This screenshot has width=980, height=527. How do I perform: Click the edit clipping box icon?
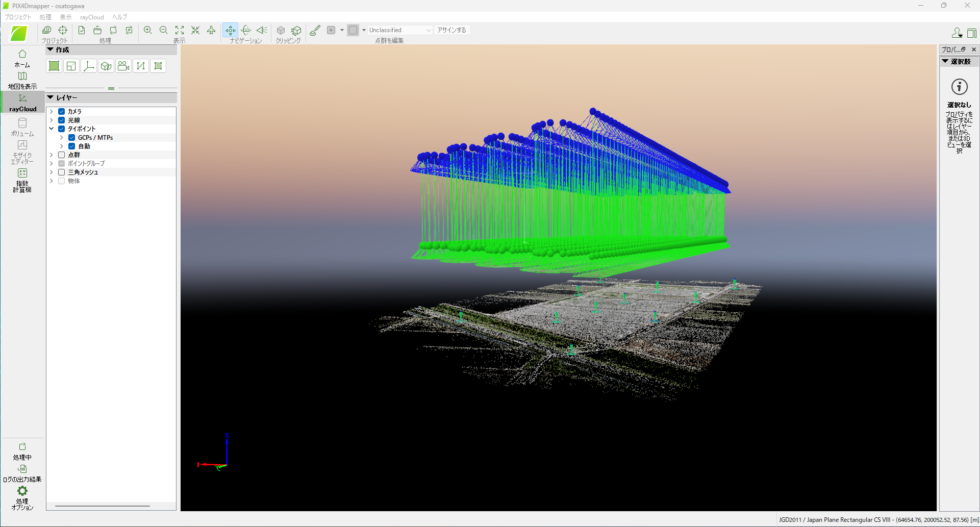296,30
